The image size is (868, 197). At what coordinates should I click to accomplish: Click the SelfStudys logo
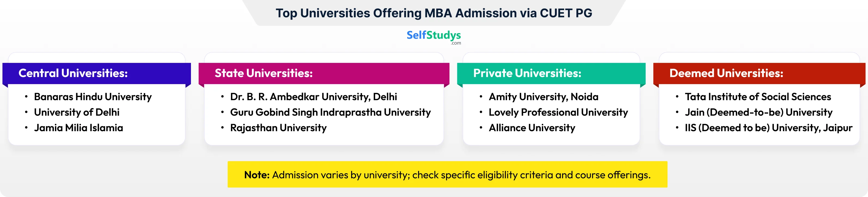pyautogui.click(x=434, y=37)
